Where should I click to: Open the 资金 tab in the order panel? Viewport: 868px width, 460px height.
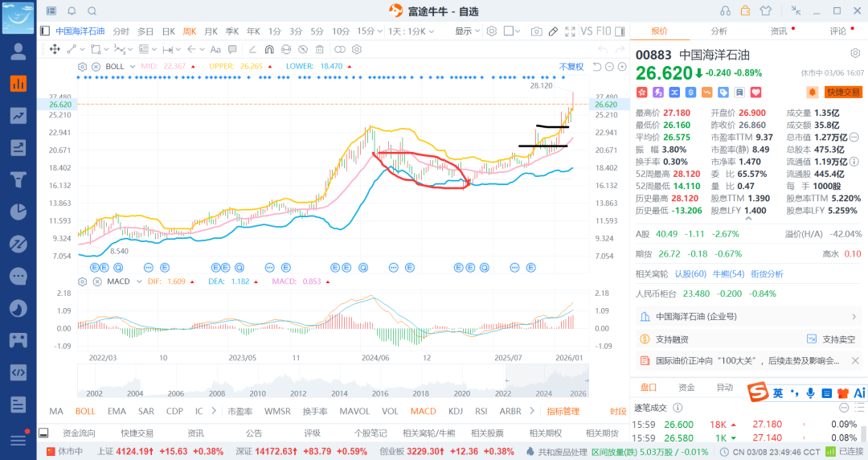click(x=686, y=388)
